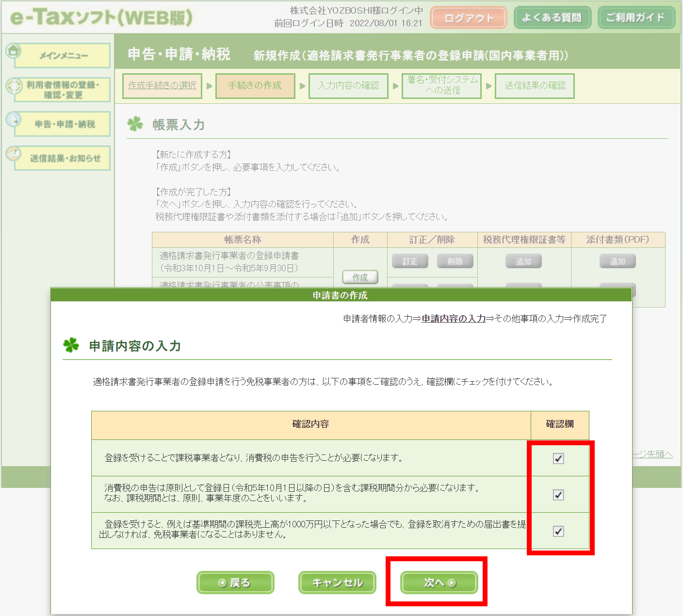Click 追加 under 税務代理権限証書等

(523, 261)
